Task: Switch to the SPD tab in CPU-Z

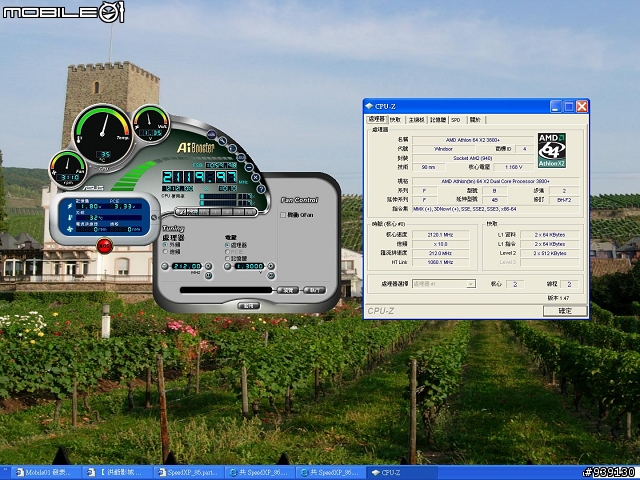Action: click(x=456, y=120)
